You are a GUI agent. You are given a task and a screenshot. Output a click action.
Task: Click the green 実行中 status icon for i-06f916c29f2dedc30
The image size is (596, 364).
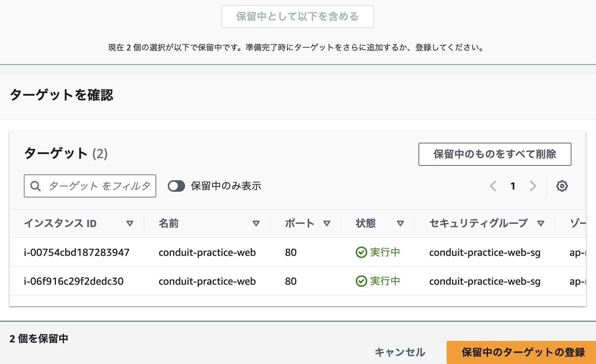[361, 281]
